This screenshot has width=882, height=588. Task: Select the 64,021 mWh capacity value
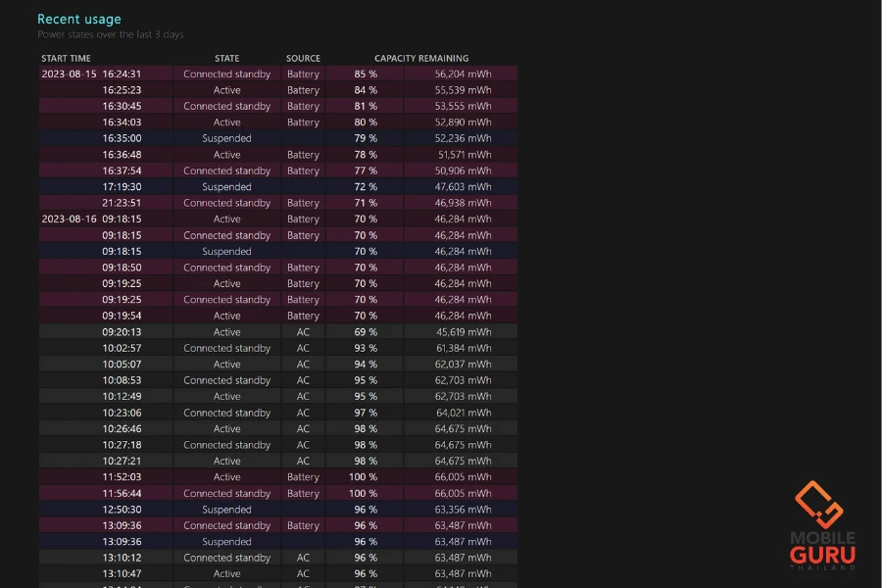coord(464,413)
